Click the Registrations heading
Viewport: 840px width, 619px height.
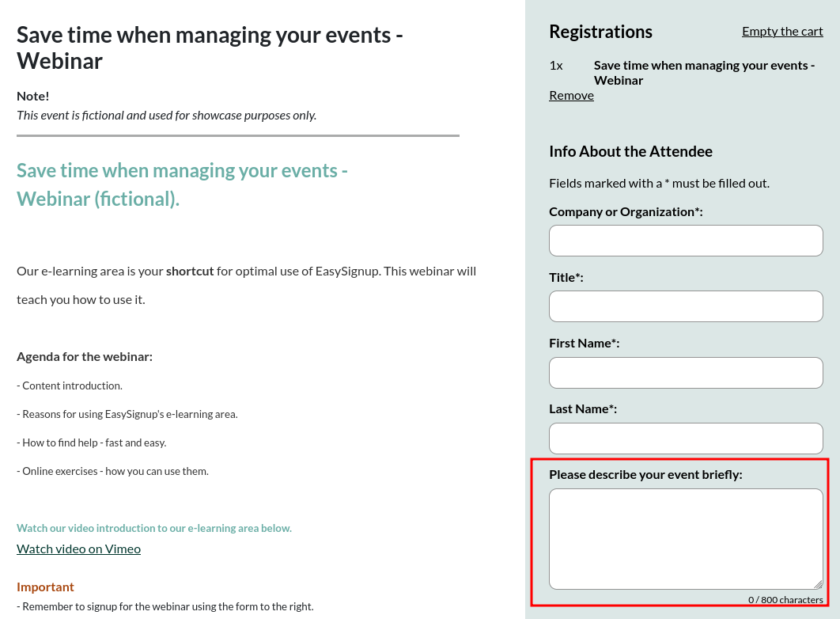point(600,32)
